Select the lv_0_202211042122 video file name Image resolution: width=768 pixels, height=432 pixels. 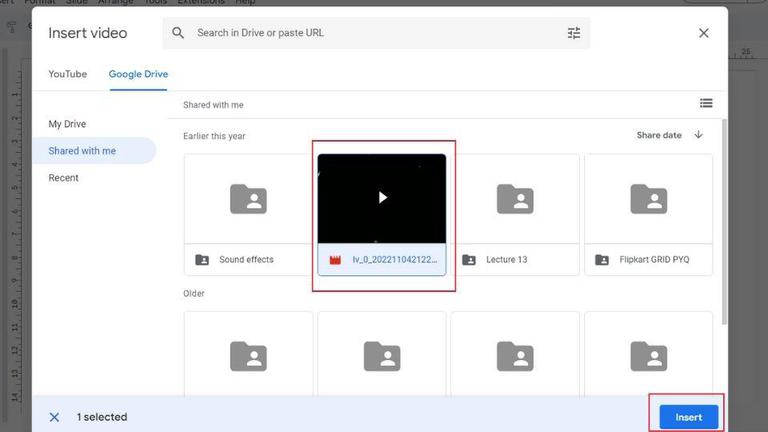tap(394, 260)
